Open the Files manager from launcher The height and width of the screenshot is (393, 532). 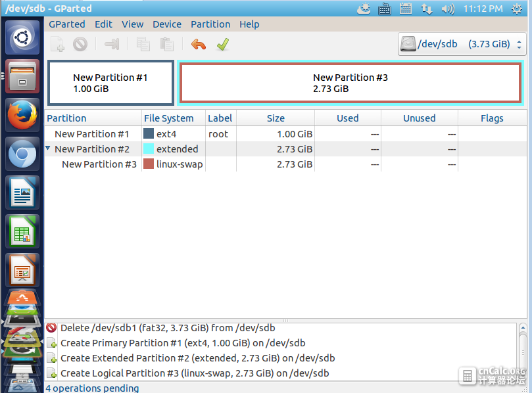[22, 76]
